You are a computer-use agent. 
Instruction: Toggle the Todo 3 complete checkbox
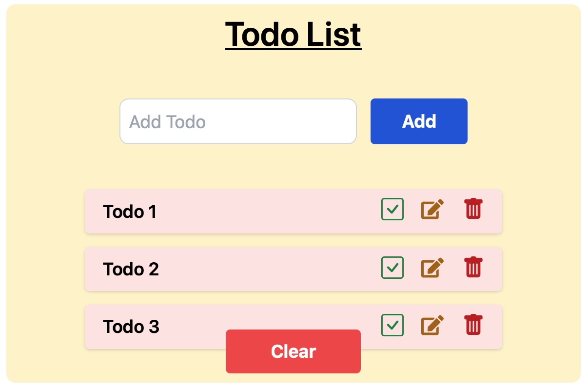pyautogui.click(x=392, y=325)
